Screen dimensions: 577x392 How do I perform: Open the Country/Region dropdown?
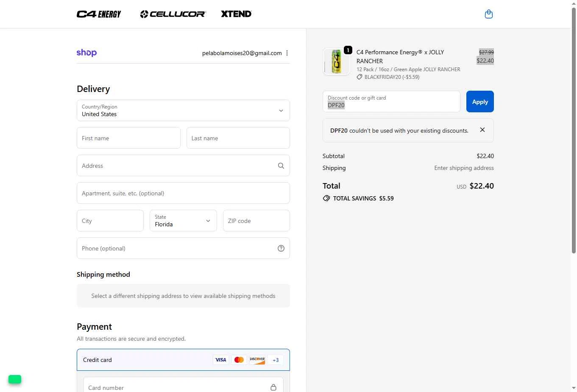coord(183,110)
